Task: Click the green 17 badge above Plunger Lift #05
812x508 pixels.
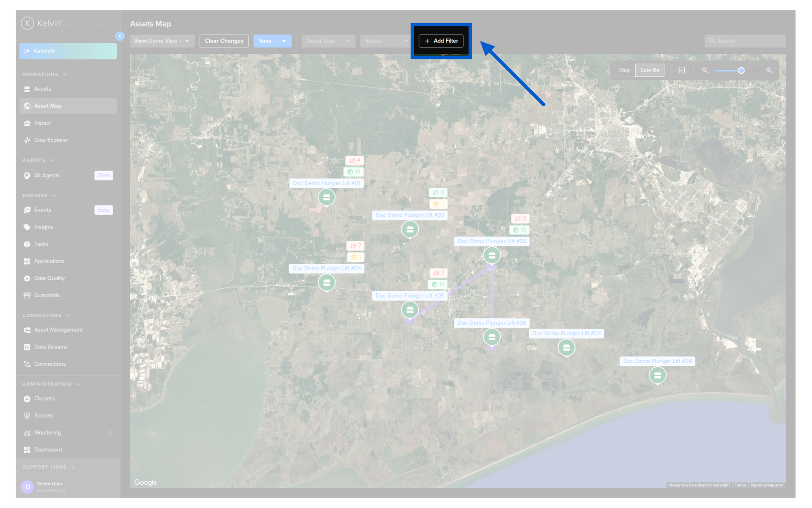Action: 438,284
